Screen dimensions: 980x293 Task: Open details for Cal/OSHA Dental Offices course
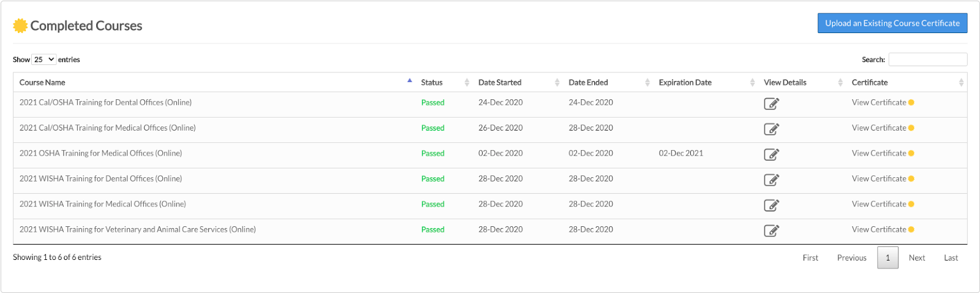tap(771, 104)
